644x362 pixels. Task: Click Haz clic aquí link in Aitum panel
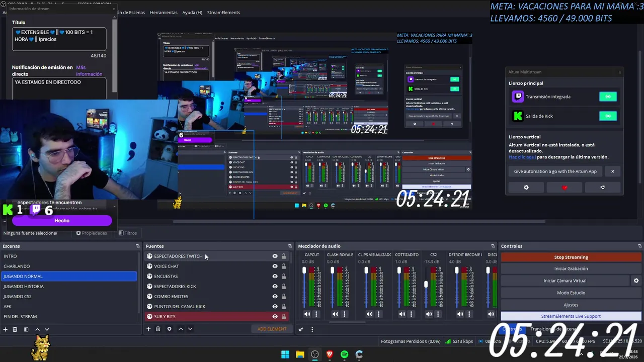[522, 157]
